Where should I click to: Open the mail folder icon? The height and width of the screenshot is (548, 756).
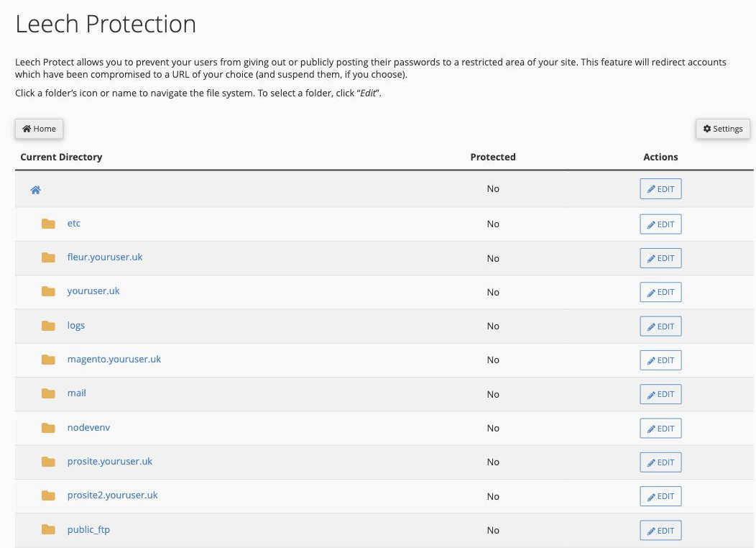coord(48,393)
